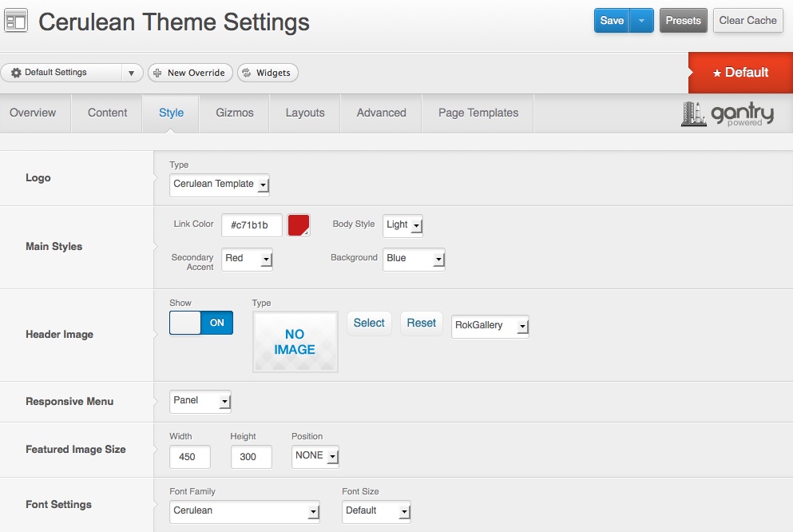This screenshot has width=793, height=532.
Task: Click the Gantry powered logo
Action: coord(728,113)
